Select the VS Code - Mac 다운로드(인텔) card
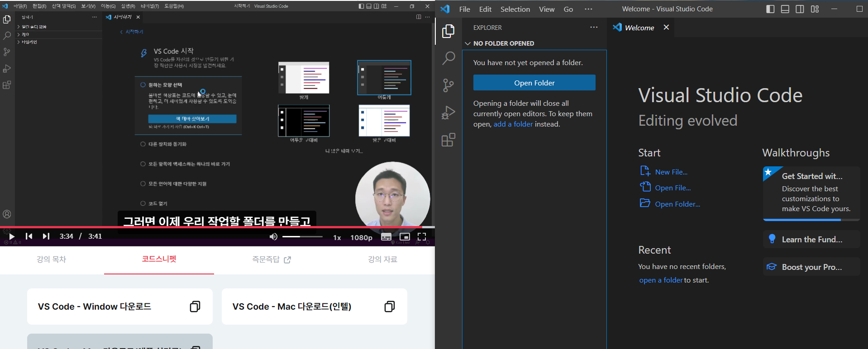Viewport: 868px width, 349px height. coord(315,307)
